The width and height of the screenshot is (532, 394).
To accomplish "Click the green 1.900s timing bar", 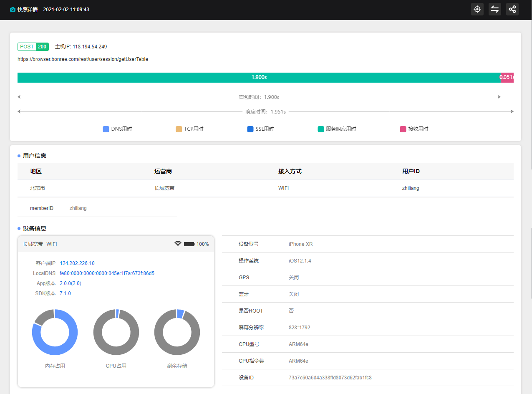I will click(x=259, y=78).
